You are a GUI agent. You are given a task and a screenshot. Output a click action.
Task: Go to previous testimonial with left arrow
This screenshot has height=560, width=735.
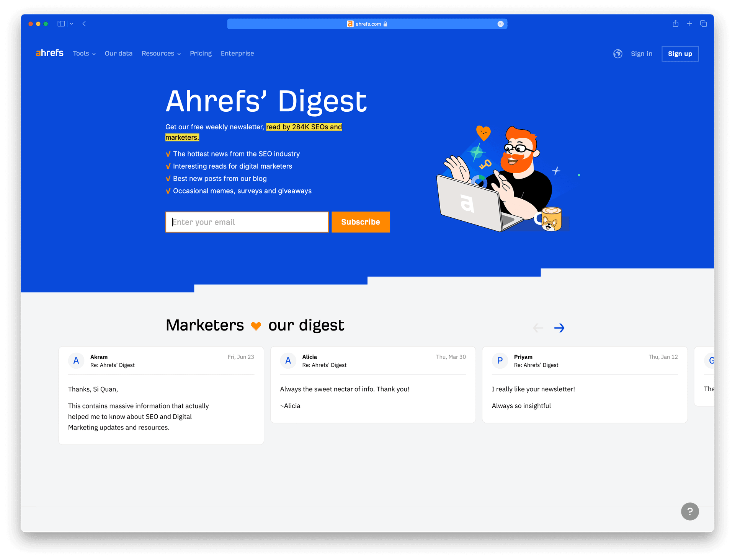pos(538,328)
